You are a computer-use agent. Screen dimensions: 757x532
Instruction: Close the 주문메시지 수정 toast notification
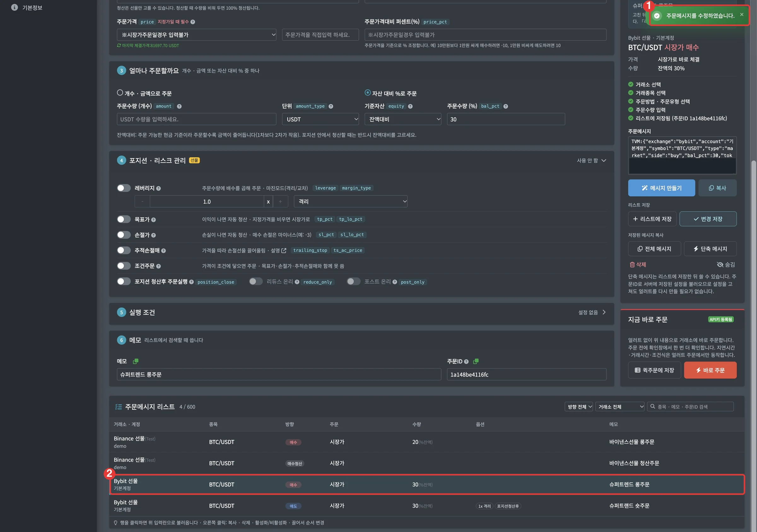click(x=742, y=14)
